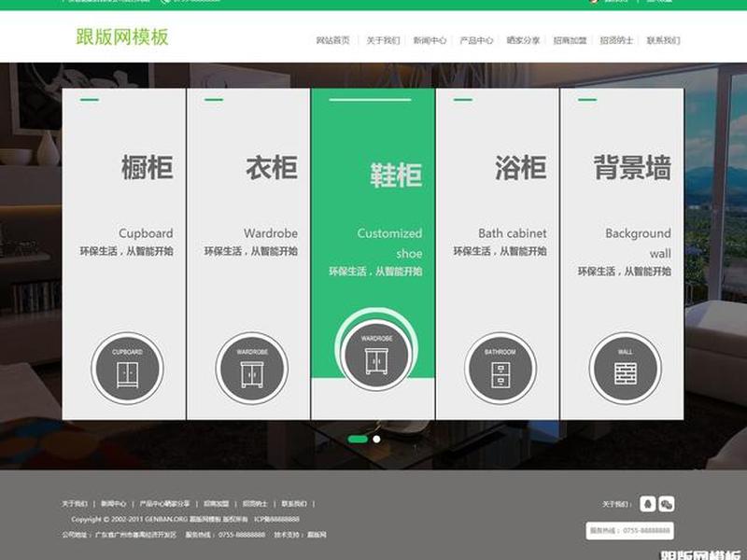This screenshot has width=747, height=560.
Task: Open the 鞋柜 heading in green panel
Action: [x=396, y=175]
